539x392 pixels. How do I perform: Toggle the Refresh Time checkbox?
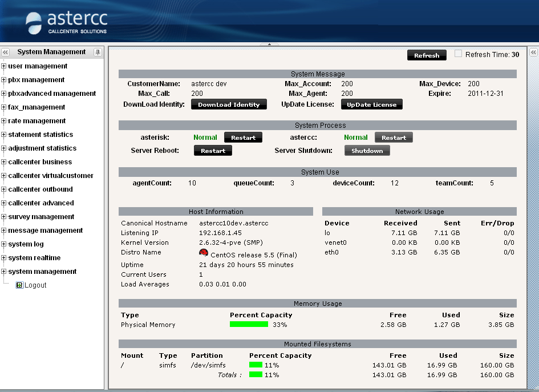[458, 54]
